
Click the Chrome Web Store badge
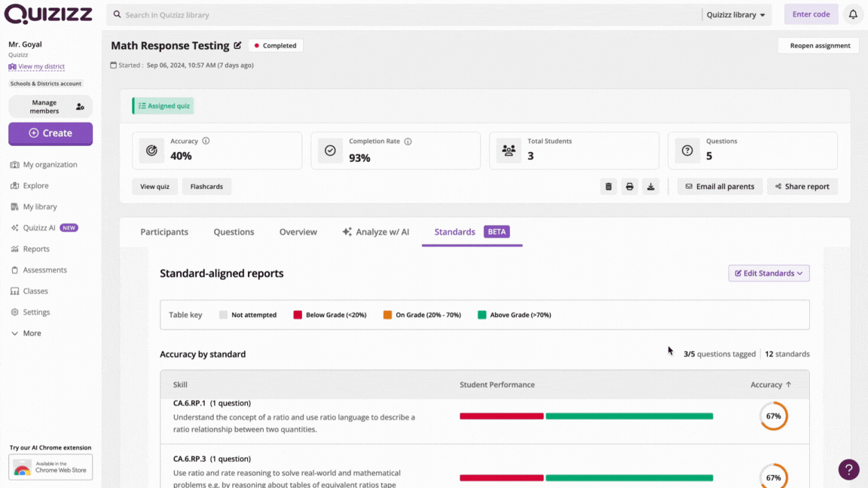(x=50, y=467)
